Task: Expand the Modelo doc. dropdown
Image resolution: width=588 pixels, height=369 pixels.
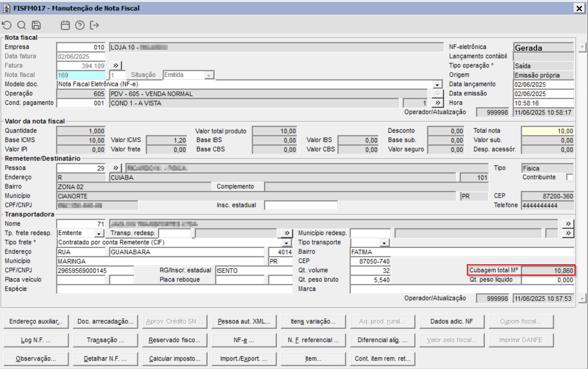Action: [x=437, y=85]
